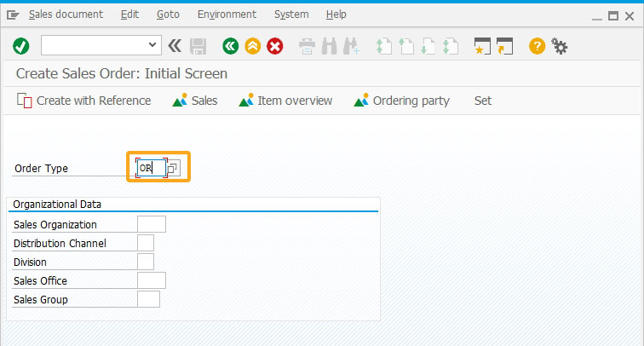Click the Sales Group input field
The width and height of the screenshot is (644, 346).
point(148,299)
